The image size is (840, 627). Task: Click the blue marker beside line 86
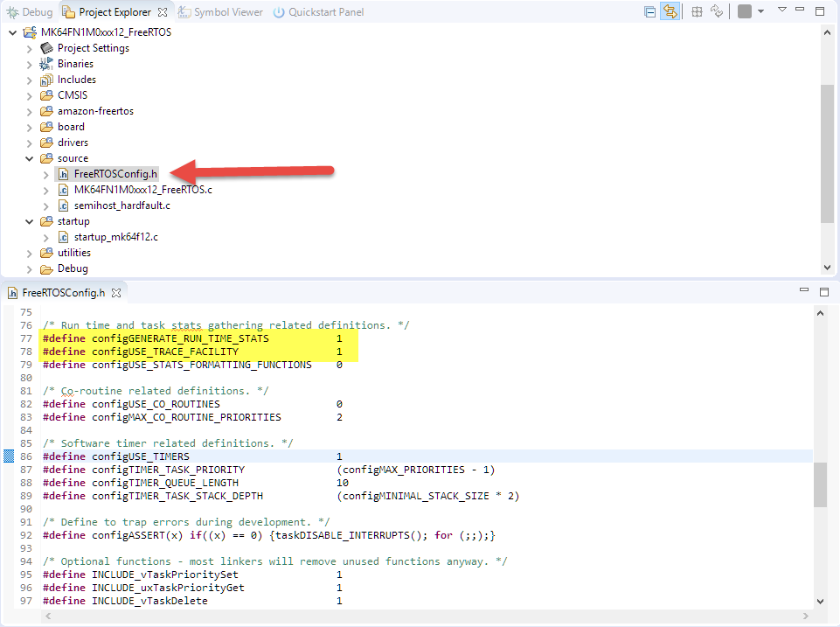(9, 456)
